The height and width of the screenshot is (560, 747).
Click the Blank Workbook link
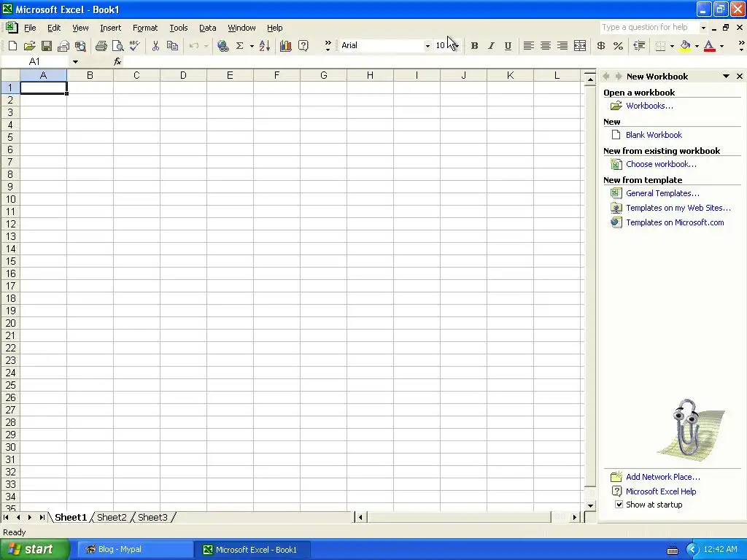click(x=654, y=135)
